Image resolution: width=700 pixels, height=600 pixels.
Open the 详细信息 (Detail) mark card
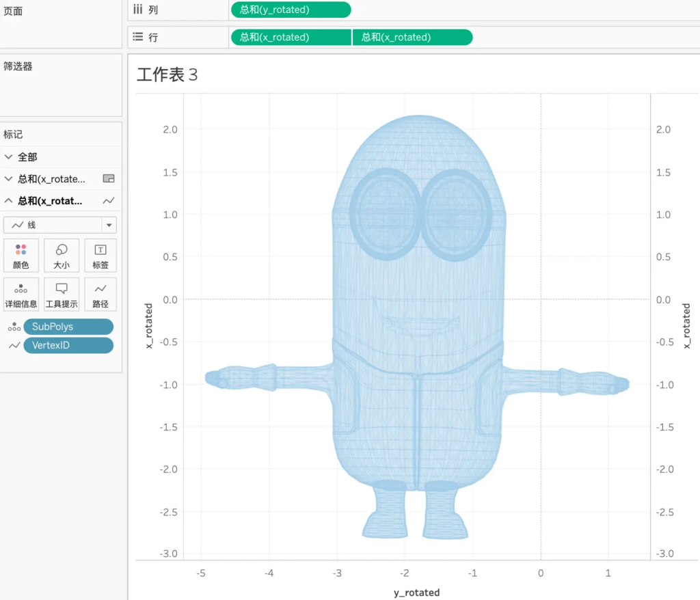point(21,295)
